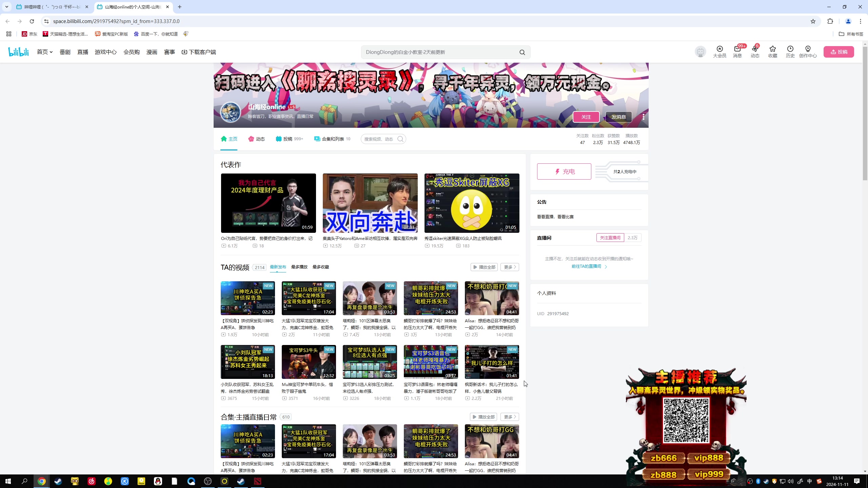Open the 双向奔赴 featured video thumbnail
This screenshot has height=488, width=868.
[370, 203]
